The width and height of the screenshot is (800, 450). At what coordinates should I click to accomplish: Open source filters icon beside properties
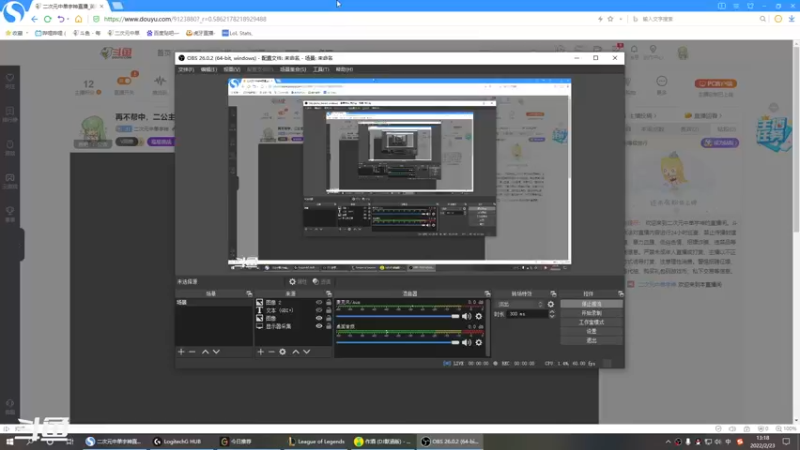pyautogui.click(x=316, y=282)
